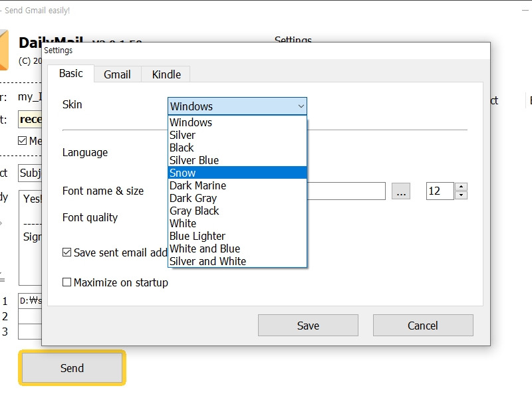532x396 pixels.
Task: Click the Save button
Action: pos(308,325)
